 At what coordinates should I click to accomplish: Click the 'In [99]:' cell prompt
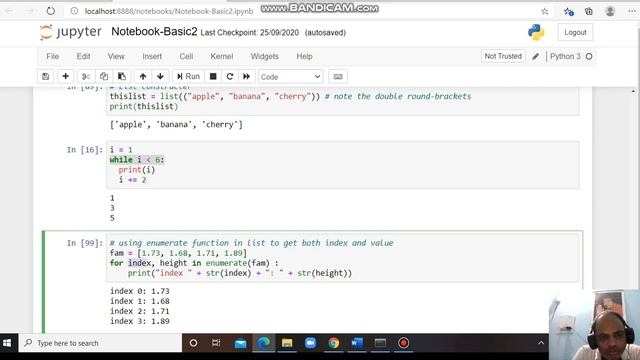85,243
